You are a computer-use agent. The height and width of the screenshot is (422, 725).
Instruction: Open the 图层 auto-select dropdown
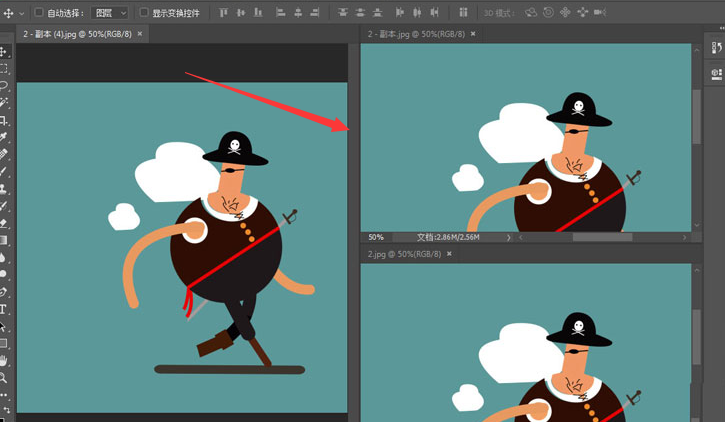(109, 13)
